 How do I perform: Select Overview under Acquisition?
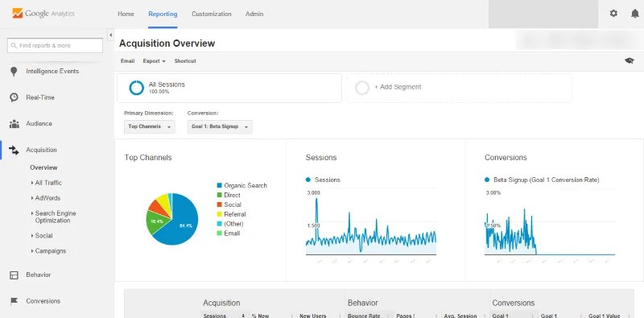(x=43, y=167)
